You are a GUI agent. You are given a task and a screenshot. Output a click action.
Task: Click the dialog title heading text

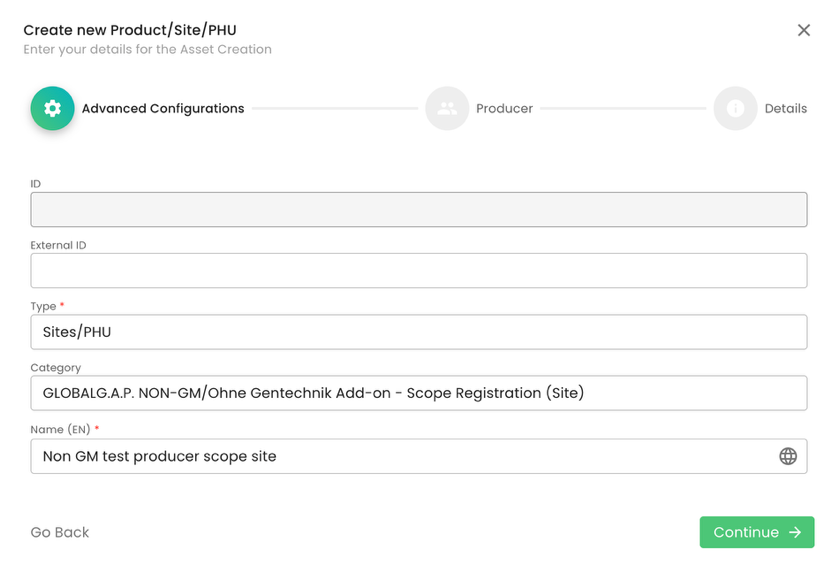(130, 30)
